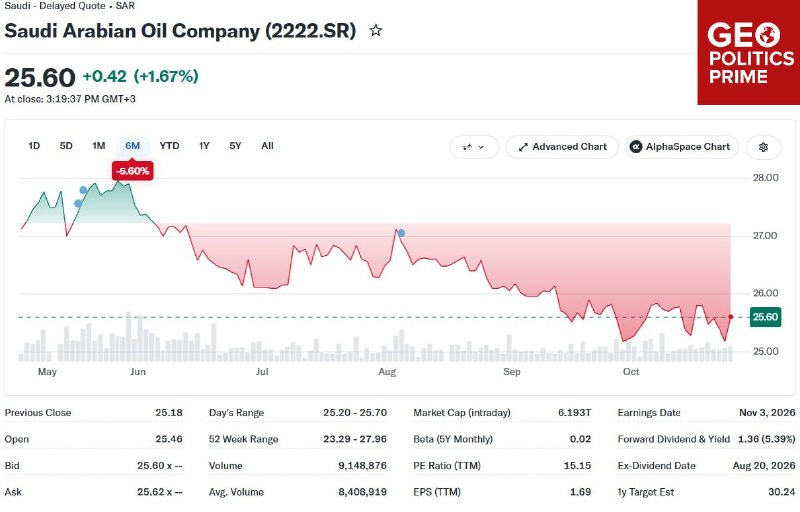Switch chart to 1M range

point(98,146)
